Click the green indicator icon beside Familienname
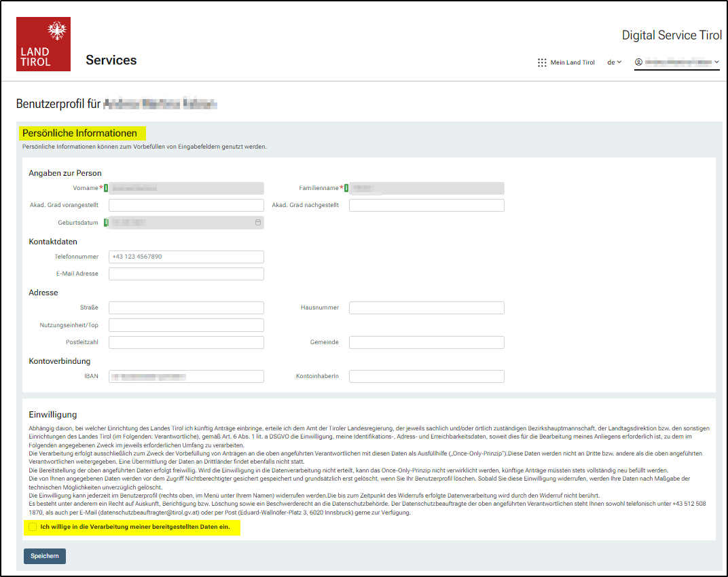The width and height of the screenshot is (728, 577). (x=346, y=188)
